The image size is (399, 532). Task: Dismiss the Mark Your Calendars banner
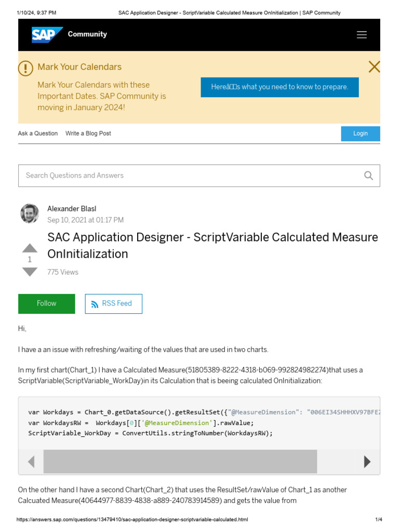(374, 66)
